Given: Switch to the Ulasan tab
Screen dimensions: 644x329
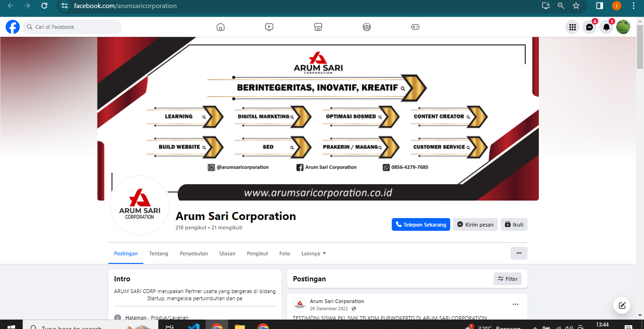Looking at the screenshot, I should [x=227, y=253].
